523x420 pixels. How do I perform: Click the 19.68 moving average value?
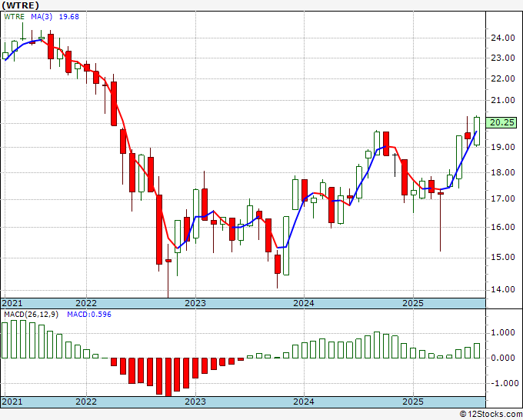click(69, 16)
